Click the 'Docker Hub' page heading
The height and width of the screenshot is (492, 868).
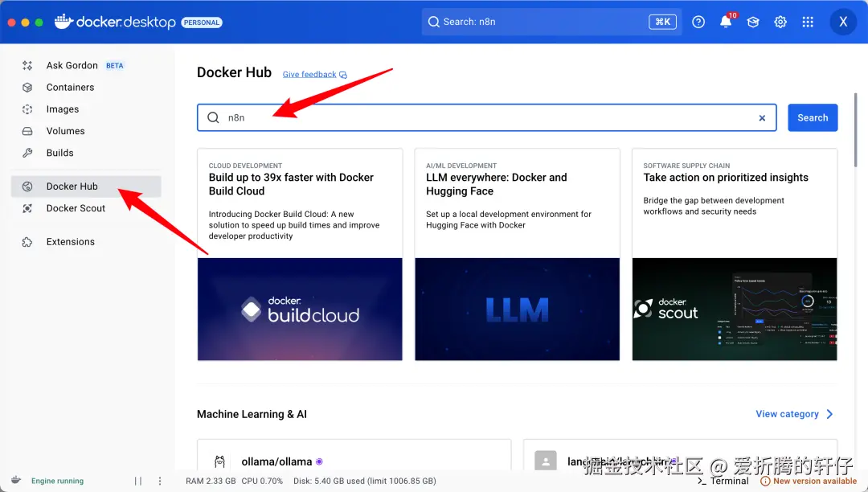(x=234, y=72)
